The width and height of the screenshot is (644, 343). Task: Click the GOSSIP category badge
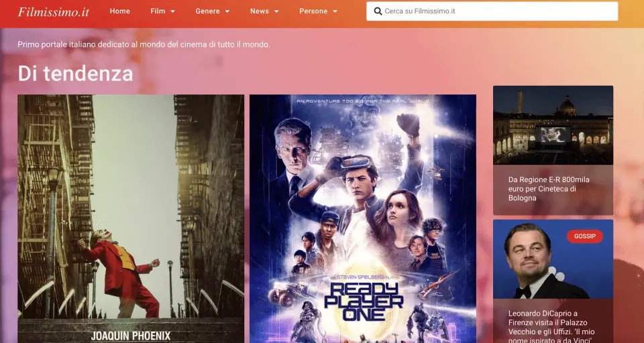coord(585,236)
